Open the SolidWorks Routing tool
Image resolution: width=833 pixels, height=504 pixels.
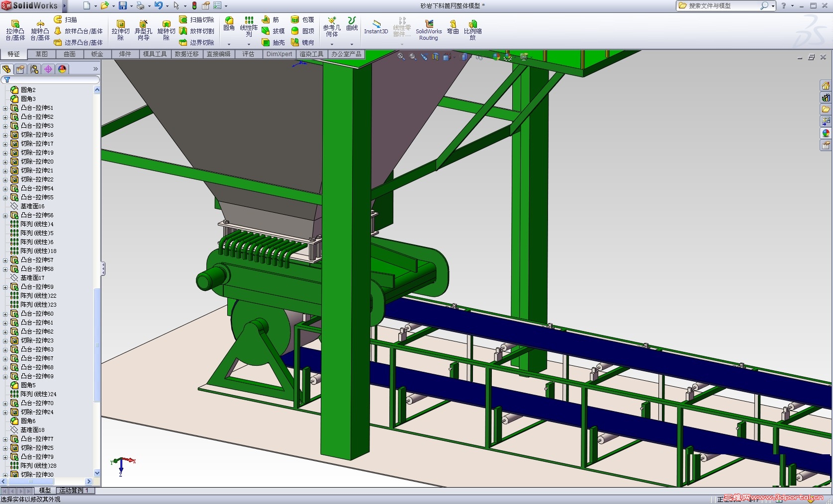point(429,30)
